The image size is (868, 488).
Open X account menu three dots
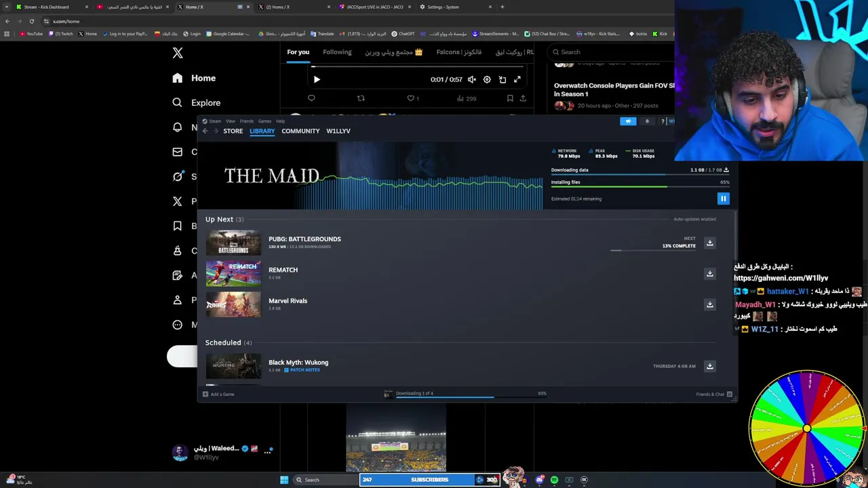267,452
